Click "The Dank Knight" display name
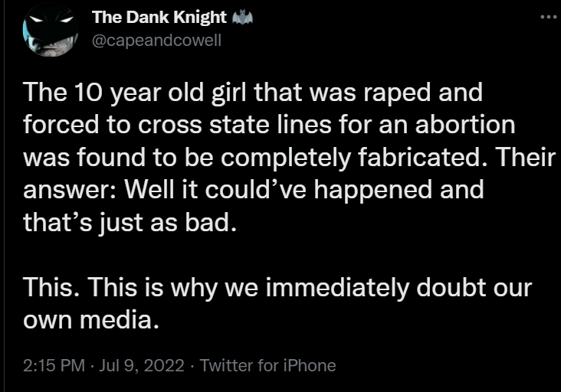This screenshot has height=392, width=561. click(159, 18)
